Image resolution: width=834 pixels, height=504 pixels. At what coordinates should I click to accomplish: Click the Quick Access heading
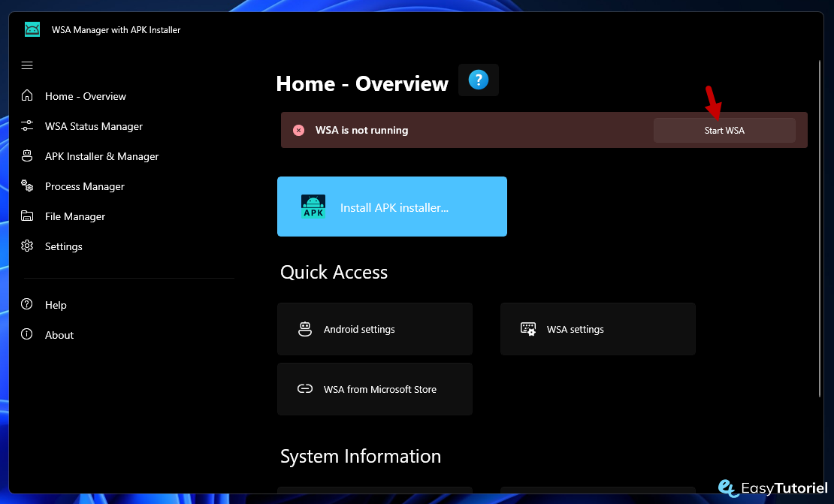point(334,272)
